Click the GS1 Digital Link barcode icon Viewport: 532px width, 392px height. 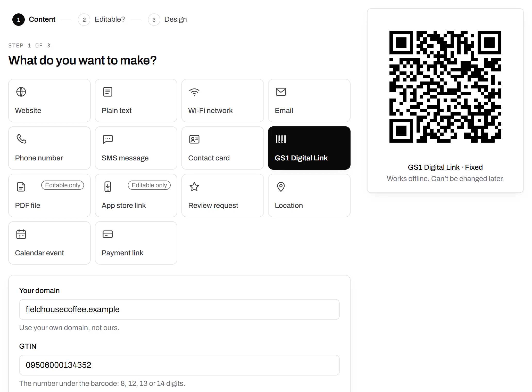(x=281, y=139)
